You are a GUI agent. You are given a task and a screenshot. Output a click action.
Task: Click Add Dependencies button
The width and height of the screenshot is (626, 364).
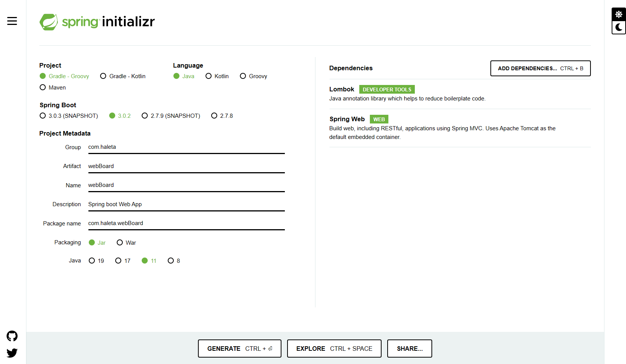point(541,68)
